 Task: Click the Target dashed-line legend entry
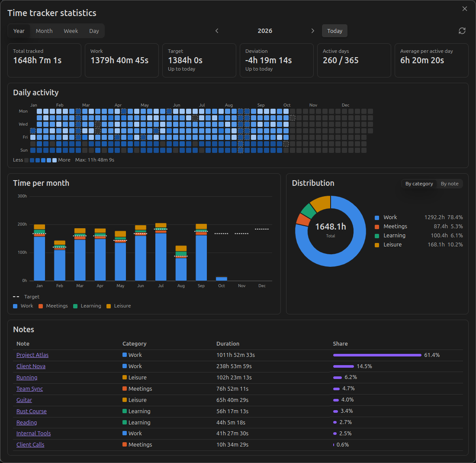26,297
